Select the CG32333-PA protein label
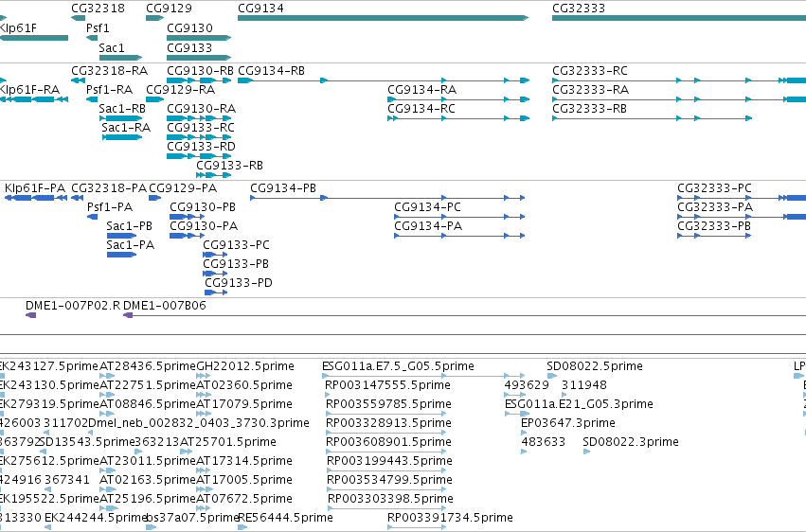This screenshot has width=806, height=532. click(715, 207)
